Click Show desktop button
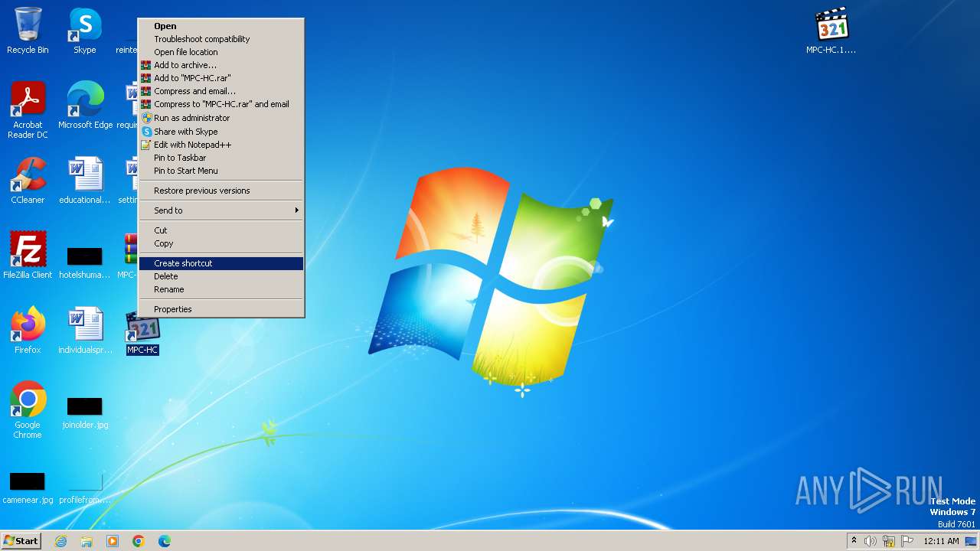 pyautogui.click(x=971, y=541)
